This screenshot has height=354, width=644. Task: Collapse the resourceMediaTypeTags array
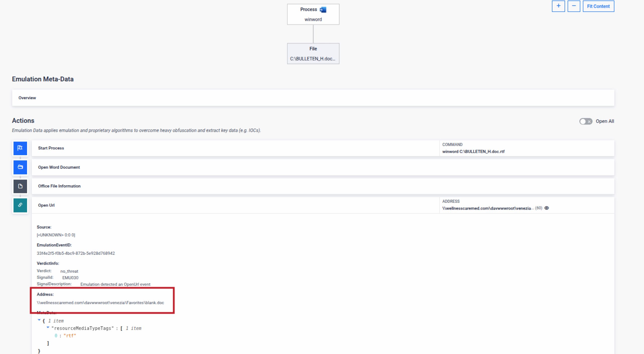(x=48, y=327)
